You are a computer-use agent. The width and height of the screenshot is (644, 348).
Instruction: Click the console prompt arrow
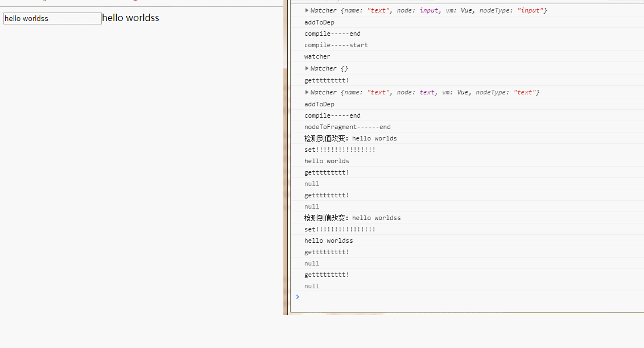298,297
